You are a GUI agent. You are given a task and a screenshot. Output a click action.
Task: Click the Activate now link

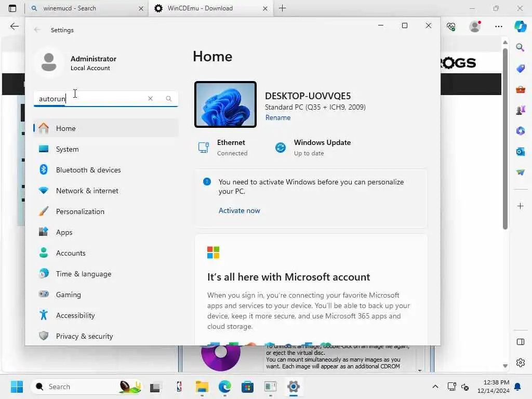coord(239,210)
